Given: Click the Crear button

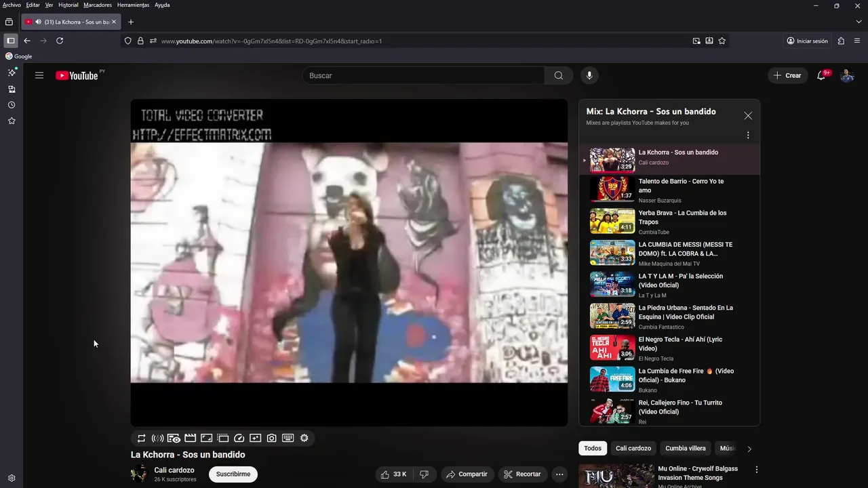Looking at the screenshot, I should [x=787, y=75].
